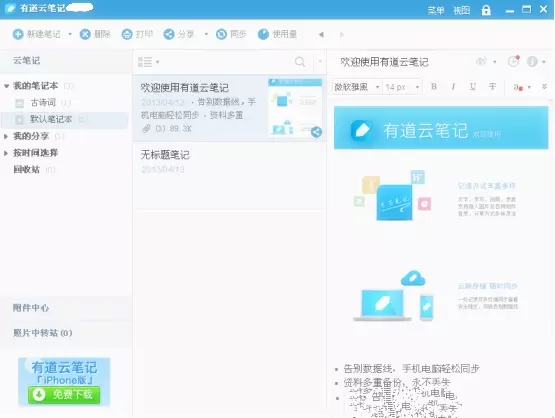Open the 照片中转站 section

(42, 333)
